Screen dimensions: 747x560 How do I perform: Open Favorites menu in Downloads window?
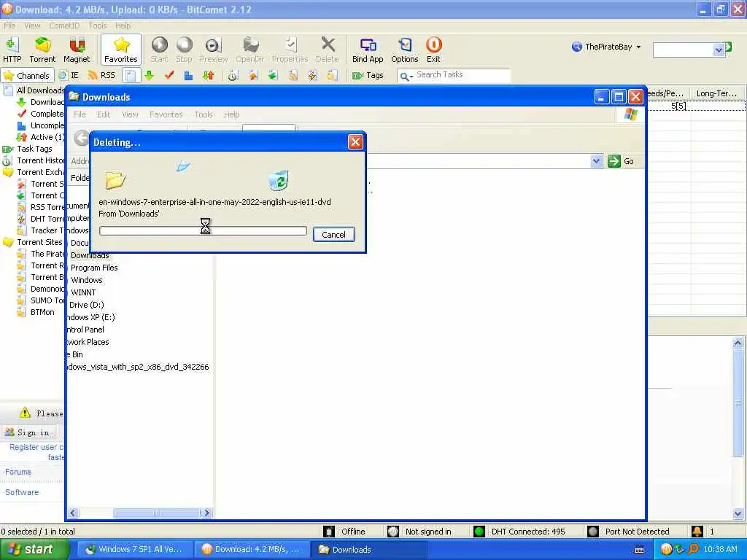pyautogui.click(x=166, y=114)
